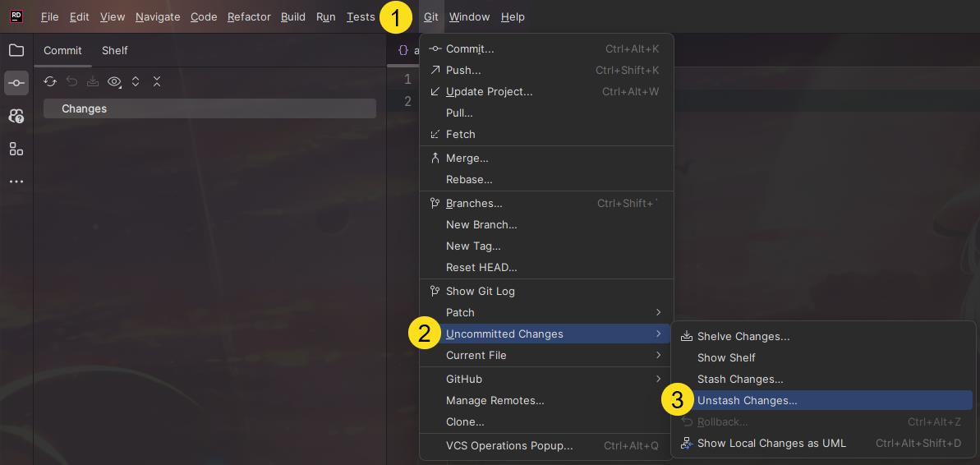Open the Window menu
The width and height of the screenshot is (980, 465).
click(x=469, y=16)
